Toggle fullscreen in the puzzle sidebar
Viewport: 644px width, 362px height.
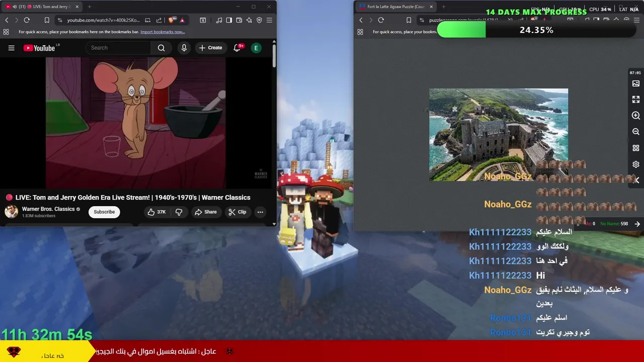636,100
